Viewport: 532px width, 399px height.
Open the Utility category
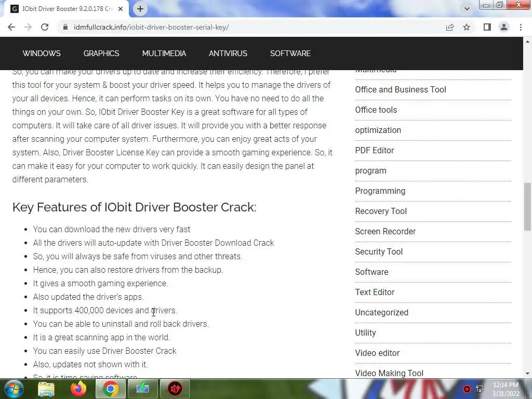[365, 333]
